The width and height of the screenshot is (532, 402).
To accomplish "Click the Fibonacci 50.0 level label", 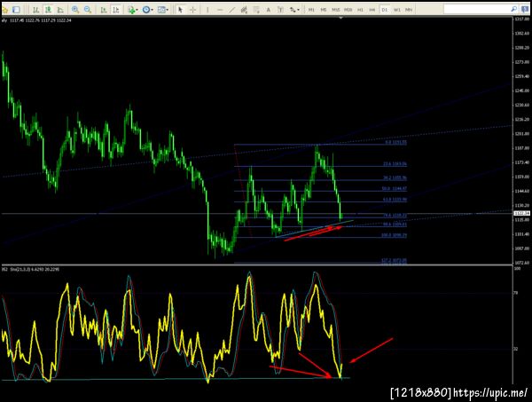I will [x=395, y=188].
